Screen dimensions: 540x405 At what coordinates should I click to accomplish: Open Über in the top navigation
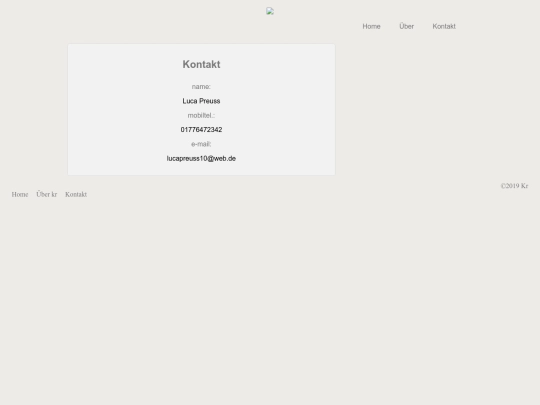coord(406,26)
